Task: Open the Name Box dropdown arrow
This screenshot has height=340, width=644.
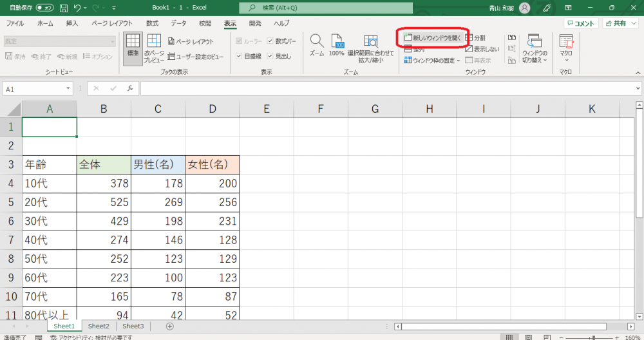Action: click(x=68, y=89)
